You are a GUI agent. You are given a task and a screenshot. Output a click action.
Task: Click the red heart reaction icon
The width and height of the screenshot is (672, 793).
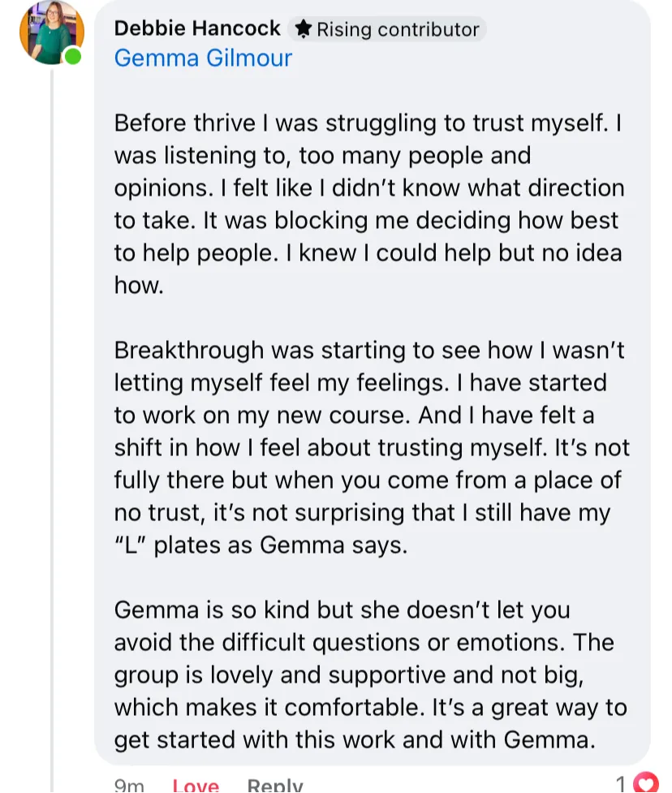click(x=645, y=784)
